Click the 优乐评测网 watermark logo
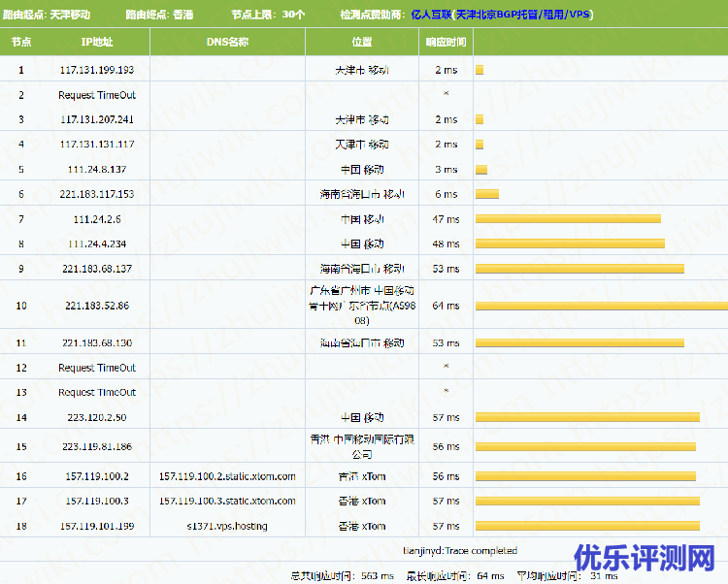The height and width of the screenshot is (584, 728). 644,558
